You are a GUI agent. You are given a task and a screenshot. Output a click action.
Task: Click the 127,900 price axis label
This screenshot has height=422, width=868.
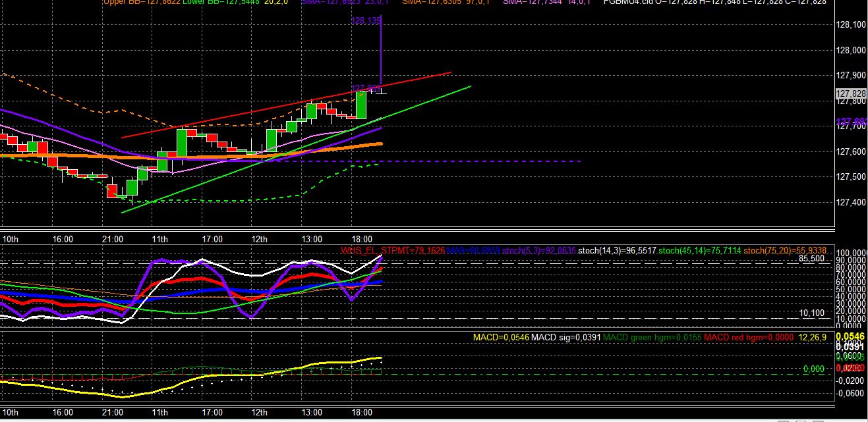click(850, 76)
